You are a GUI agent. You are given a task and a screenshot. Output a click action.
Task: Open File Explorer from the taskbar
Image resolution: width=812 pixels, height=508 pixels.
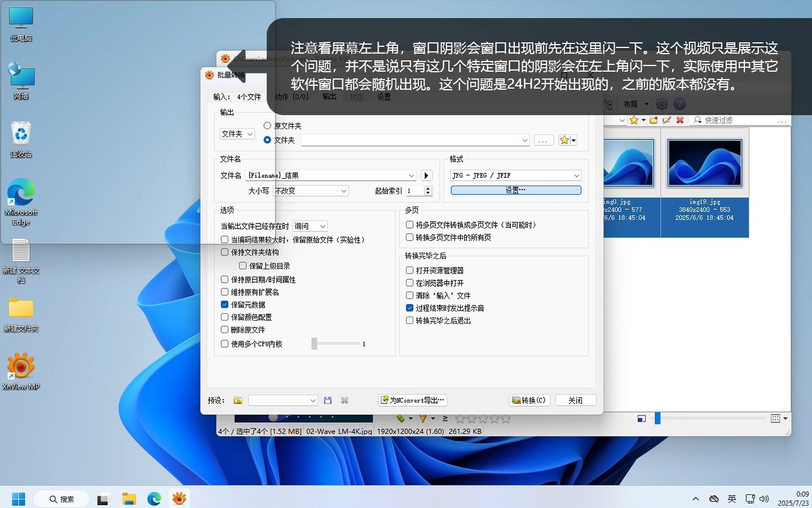pyautogui.click(x=129, y=499)
